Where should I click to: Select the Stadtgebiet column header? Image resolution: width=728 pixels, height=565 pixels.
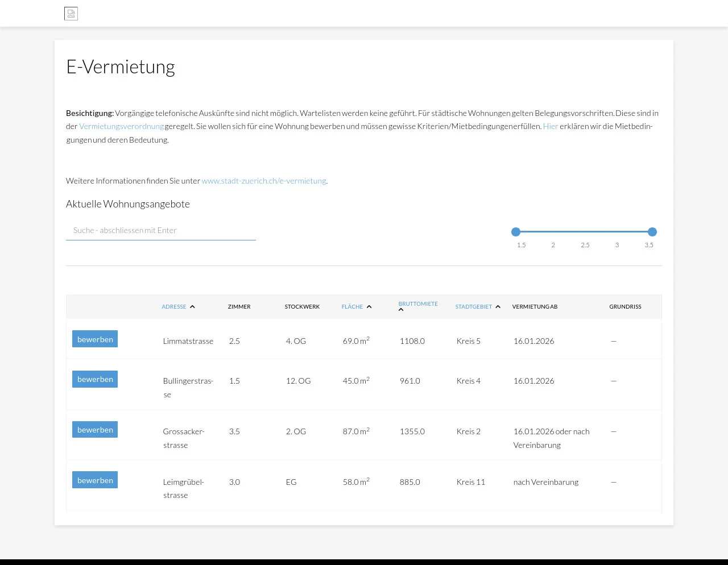tap(473, 307)
